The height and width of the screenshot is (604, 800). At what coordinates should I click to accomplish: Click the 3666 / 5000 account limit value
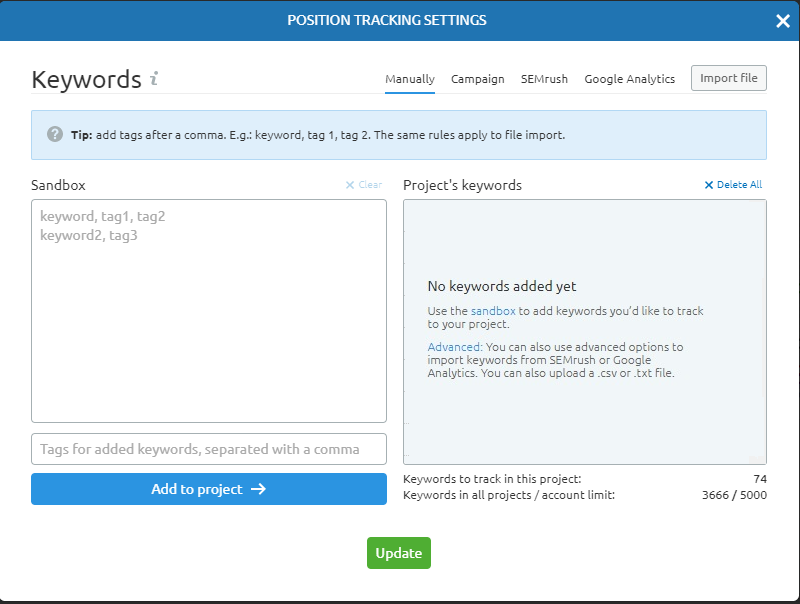click(x=734, y=495)
